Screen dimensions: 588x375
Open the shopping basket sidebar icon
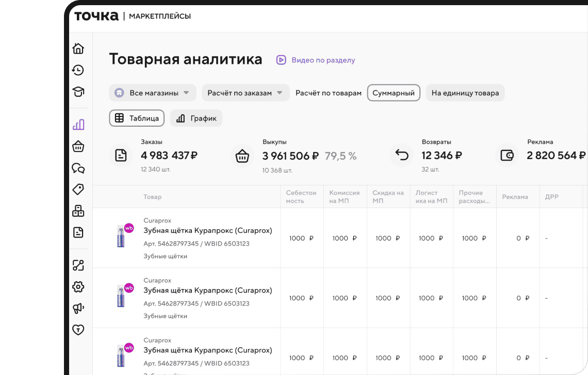coord(78,147)
